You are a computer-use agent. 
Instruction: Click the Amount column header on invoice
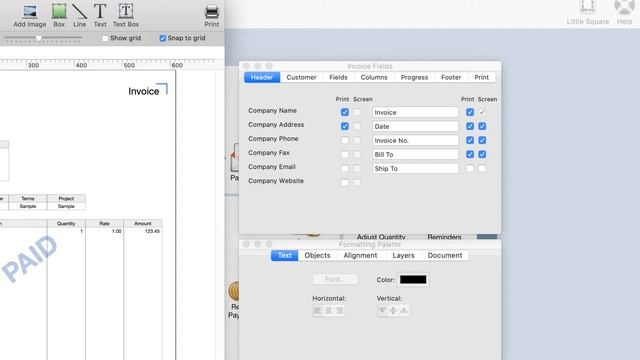coord(143,223)
